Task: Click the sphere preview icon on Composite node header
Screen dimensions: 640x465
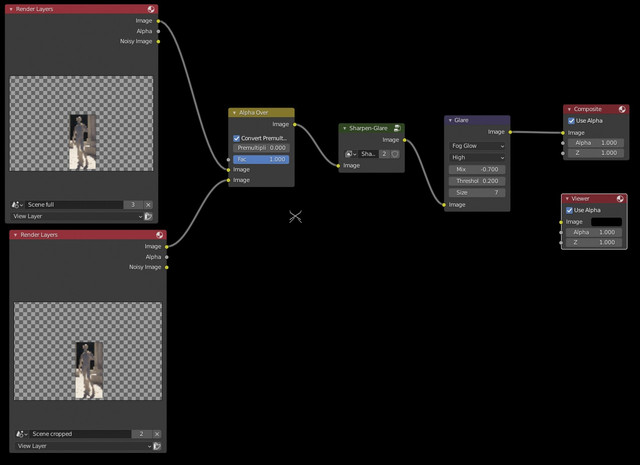Action: pos(622,109)
